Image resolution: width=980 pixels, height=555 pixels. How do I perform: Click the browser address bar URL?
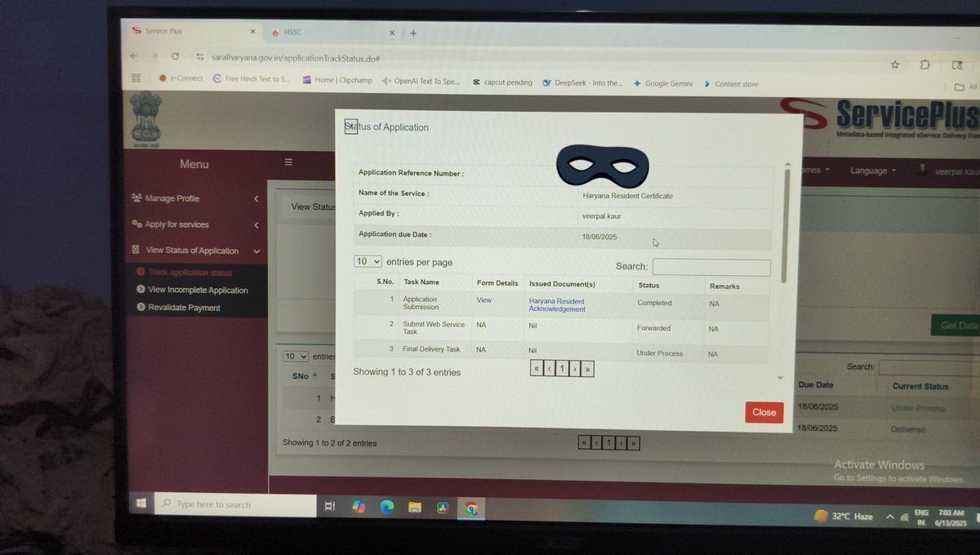click(296, 58)
